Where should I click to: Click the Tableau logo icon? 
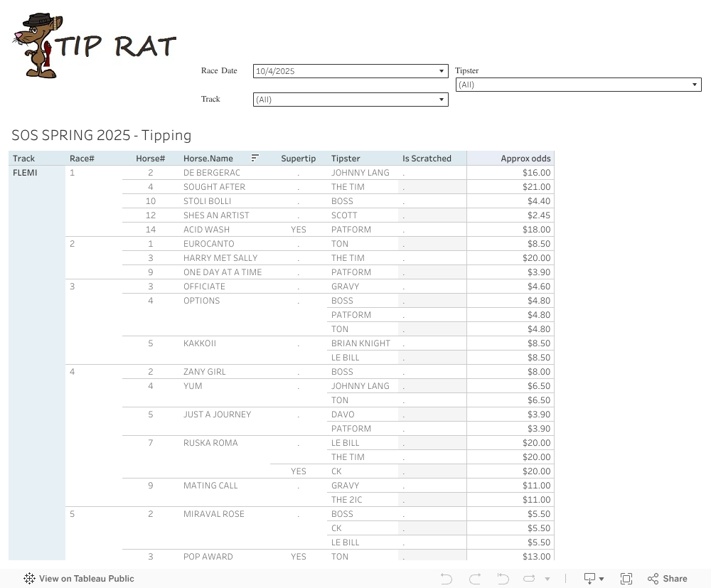click(29, 579)
